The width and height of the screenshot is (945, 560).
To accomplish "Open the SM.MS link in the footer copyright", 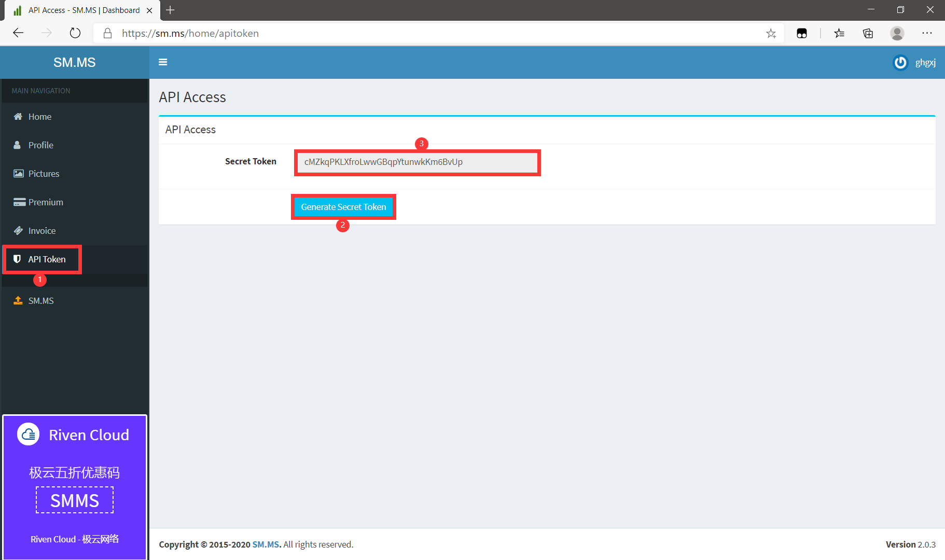I will point(266,544).
